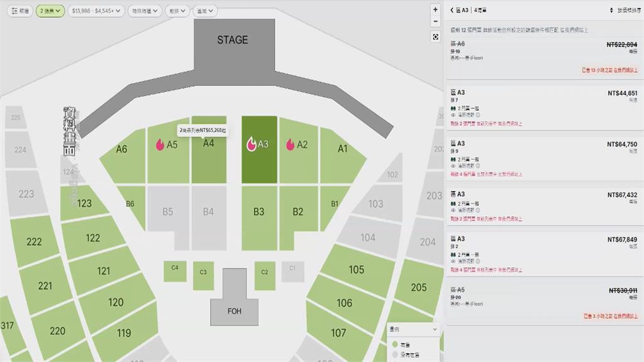
Task: Click the flame icon on section A5
Action: pyautogui.click(x=160, y=145)
